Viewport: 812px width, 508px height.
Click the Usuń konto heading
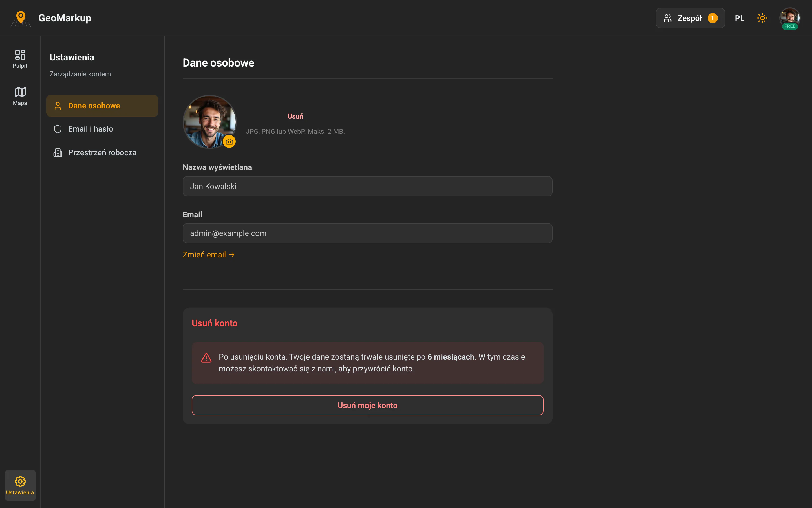tap(215, 323)
